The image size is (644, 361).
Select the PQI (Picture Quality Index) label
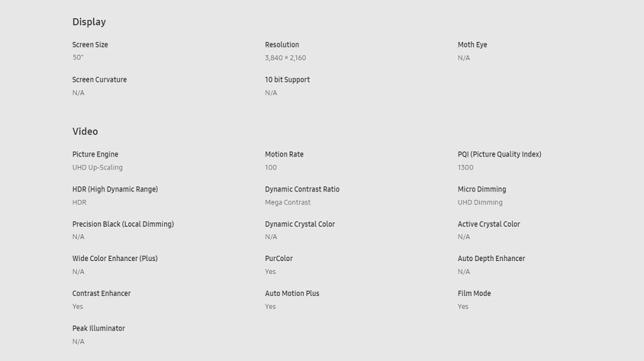click(500, 155)
